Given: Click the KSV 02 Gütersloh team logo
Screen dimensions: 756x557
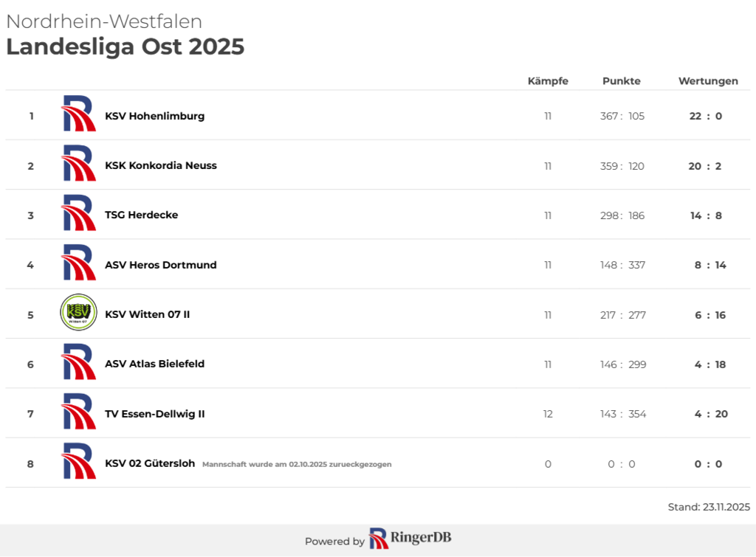Looking at the screenshot, I should click(x=78, y=462).
